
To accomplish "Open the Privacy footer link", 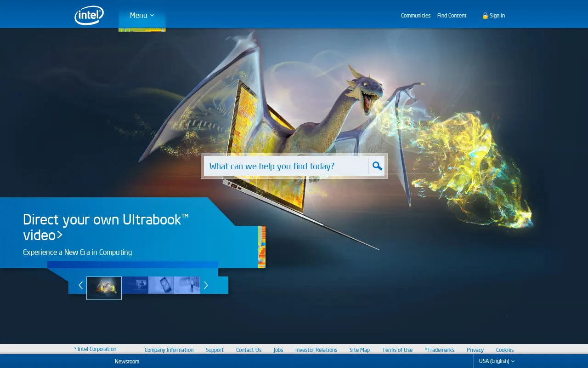I will pyautogui.click(x=475, y=350).
